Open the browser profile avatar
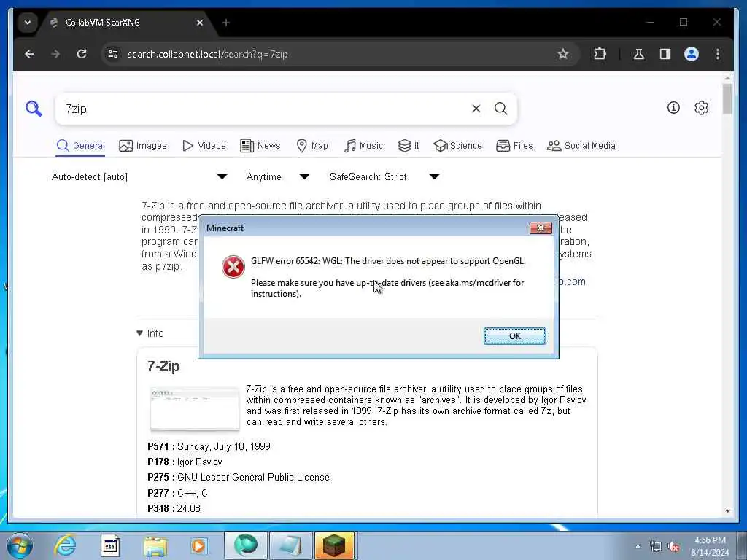Viewport: 747px width, 560px height. pos(692,54)
